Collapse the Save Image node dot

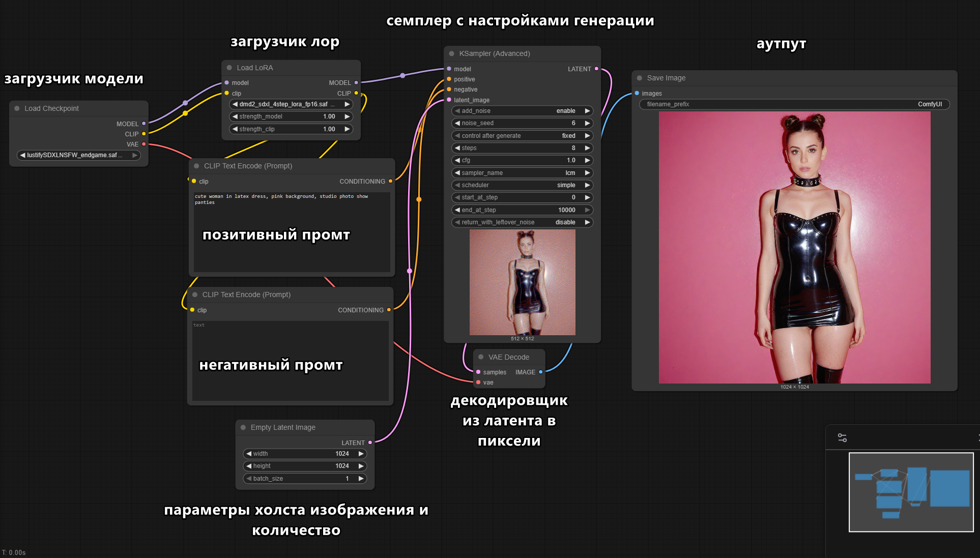point(639,78)
